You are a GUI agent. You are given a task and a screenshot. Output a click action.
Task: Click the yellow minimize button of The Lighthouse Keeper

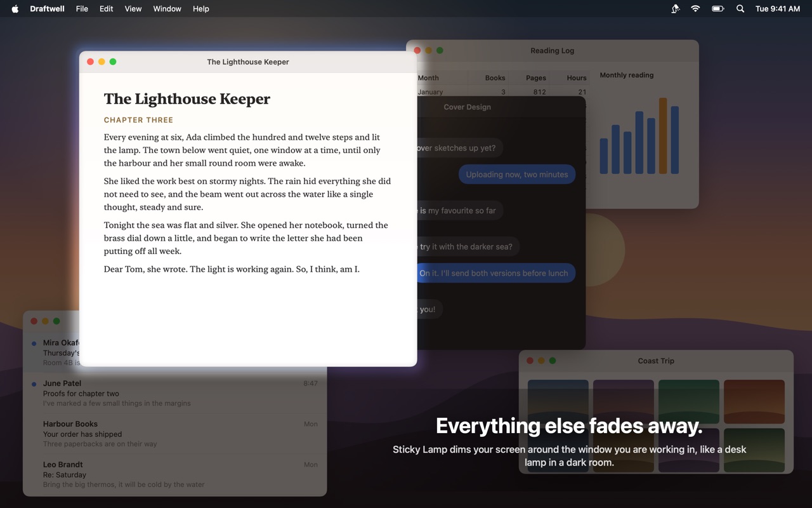pyautogui.click(x=101, y=62)
